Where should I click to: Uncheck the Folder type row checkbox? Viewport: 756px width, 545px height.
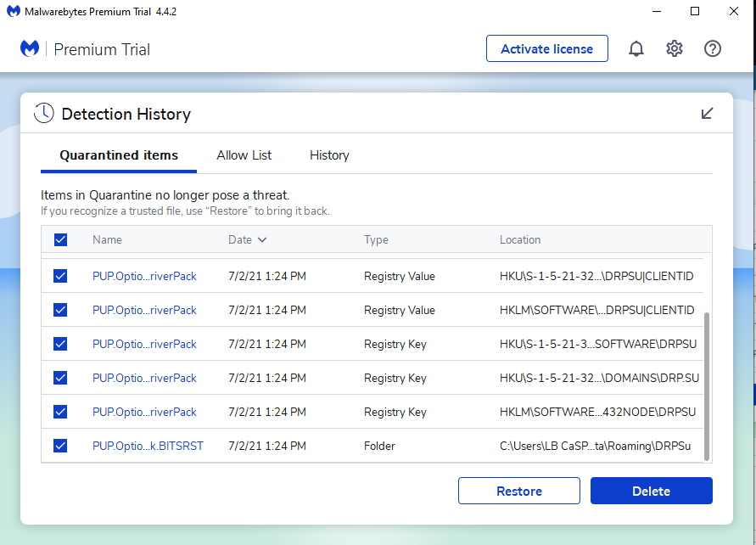point(60,446)
